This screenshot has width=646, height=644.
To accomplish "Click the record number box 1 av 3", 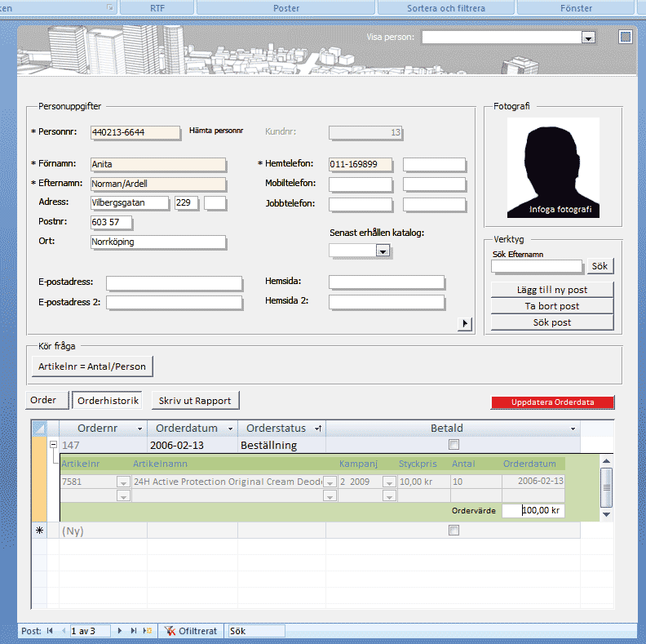I will pyautogui.click(x=90, y=631).
